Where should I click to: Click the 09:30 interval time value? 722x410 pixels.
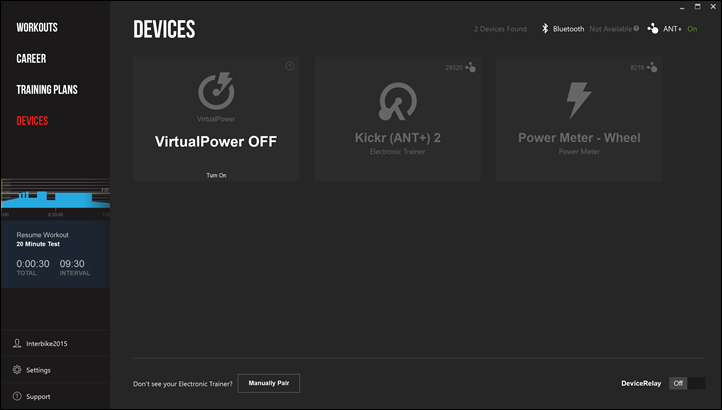(72, 264)
